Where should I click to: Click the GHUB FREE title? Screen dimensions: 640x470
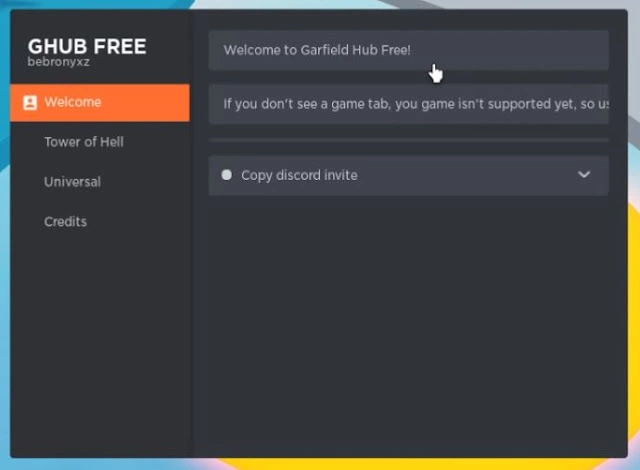pos(87,46)
